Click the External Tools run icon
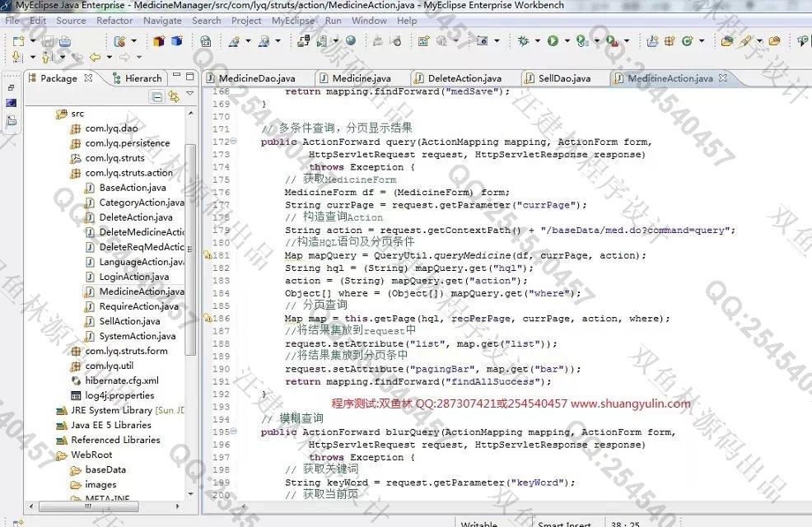 [x=612, y=40]
